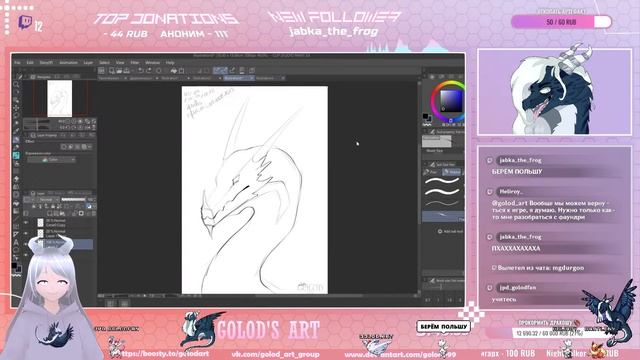Click the black main color swatch in toolbar
The height and width of the screenshot is (360, 640).
pos(14,266)
